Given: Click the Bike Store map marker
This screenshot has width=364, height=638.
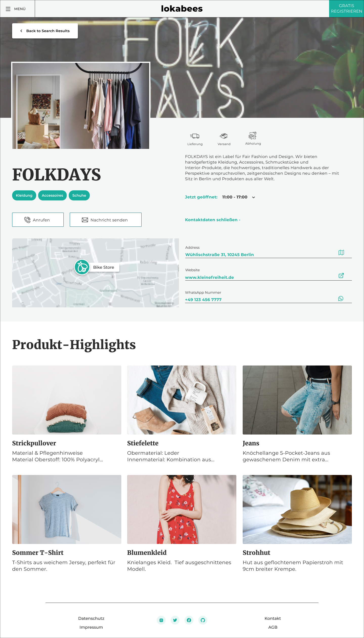Looking at the screenshot, I should pyautogui.click(x=82, y=267).
